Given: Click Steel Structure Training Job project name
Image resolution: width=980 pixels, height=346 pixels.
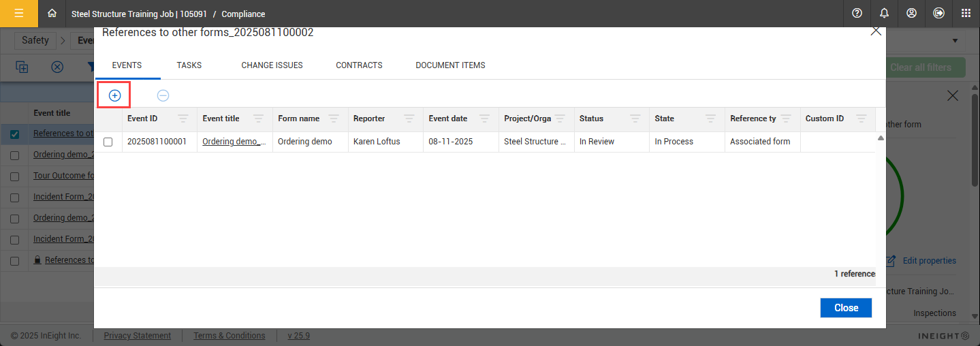Looking at the screenshot, I should 139,14.
